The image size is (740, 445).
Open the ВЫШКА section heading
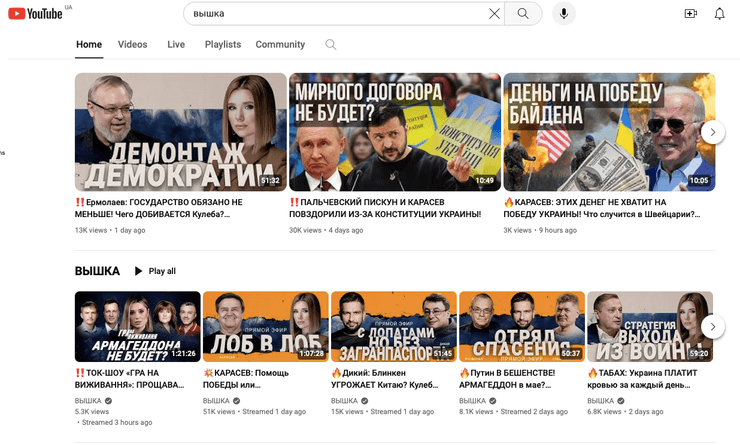pyautogui.click(x=97, y=271)
